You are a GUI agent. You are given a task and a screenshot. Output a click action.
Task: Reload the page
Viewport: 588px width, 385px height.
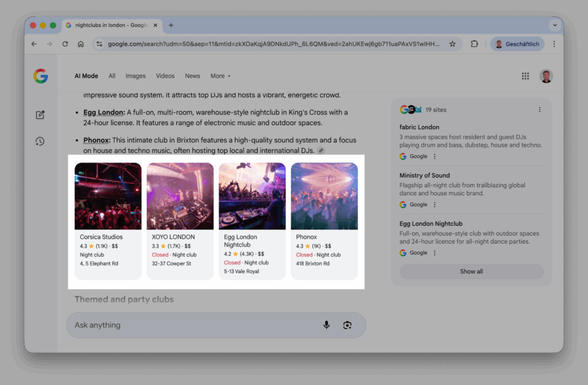(65, 44)
